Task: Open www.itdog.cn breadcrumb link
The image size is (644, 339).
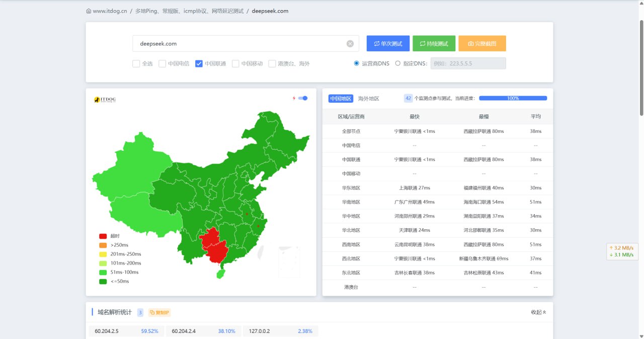Action: (110, 11)
